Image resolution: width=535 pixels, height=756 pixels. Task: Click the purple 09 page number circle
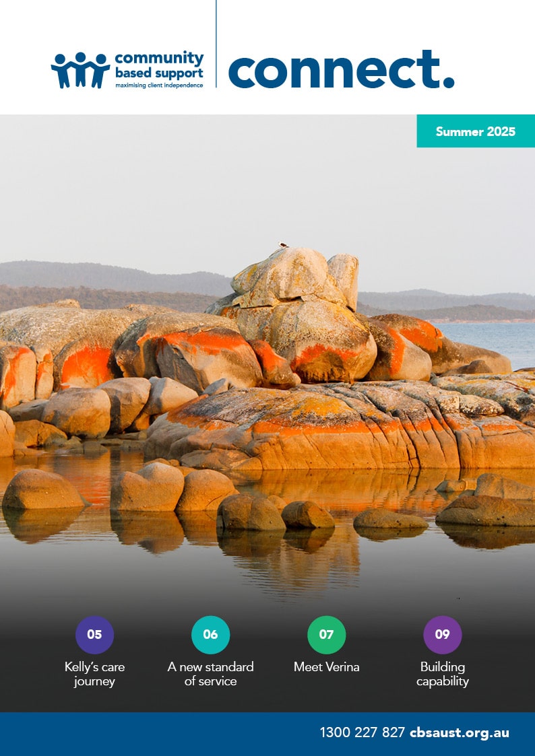pyautogui.click(x=442, y=635)
